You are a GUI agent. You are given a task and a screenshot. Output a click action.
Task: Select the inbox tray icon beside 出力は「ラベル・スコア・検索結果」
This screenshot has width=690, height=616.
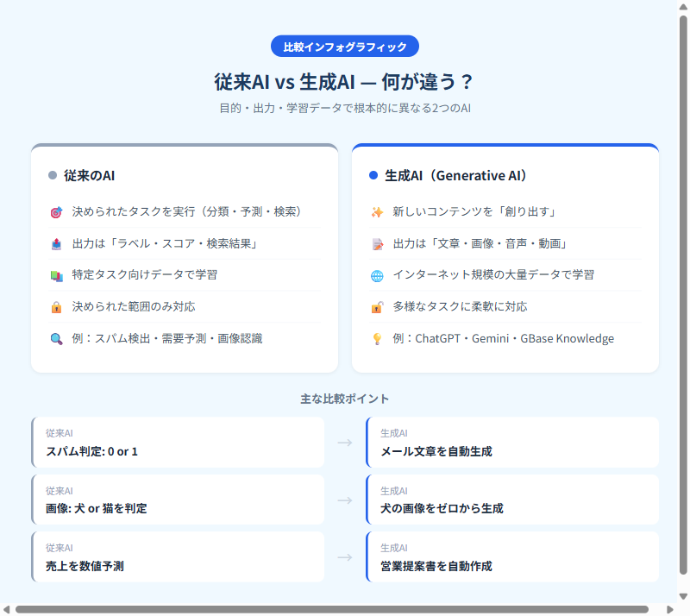56,243
